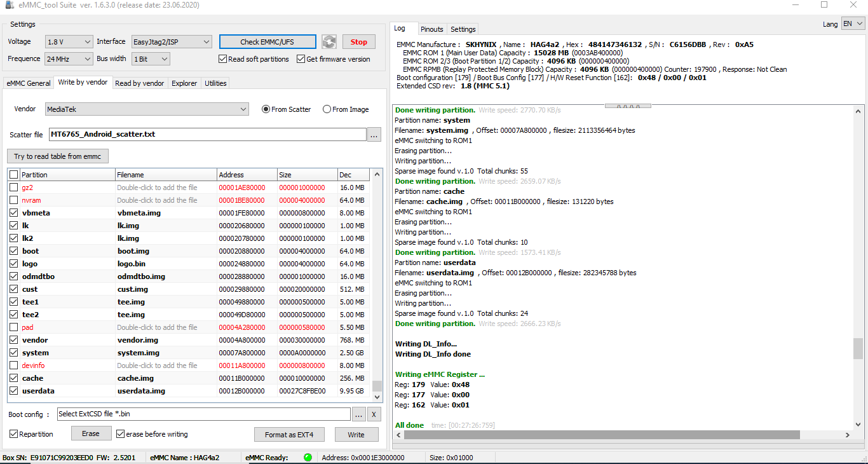Click Try to read table from emmc

click(x=58, y=156)
